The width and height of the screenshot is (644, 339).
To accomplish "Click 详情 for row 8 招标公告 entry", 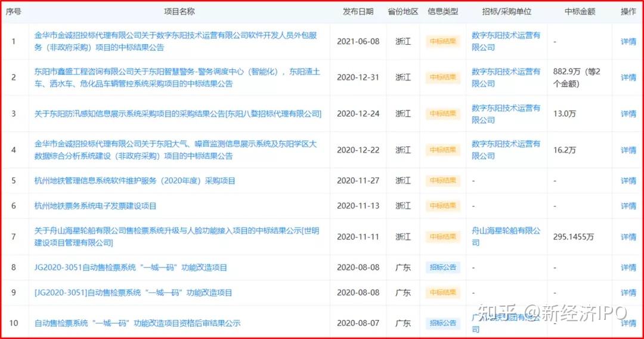I will [628, 267].
